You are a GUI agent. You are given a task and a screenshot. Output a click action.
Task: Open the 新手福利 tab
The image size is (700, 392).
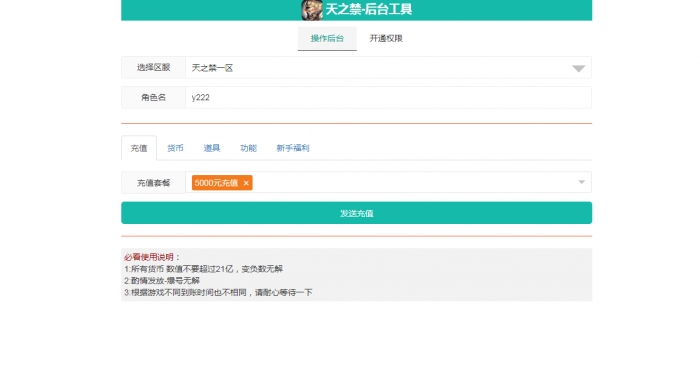[293, 148]
